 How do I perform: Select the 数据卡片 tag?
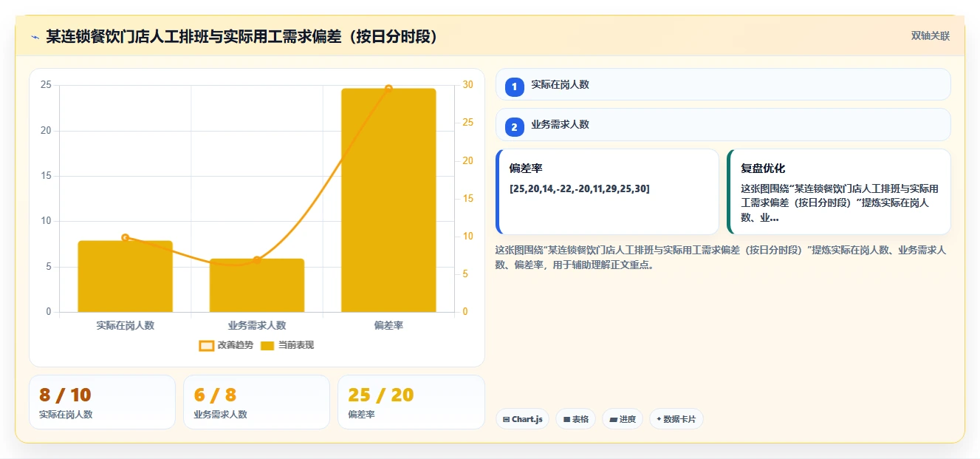tap(676, 419)
